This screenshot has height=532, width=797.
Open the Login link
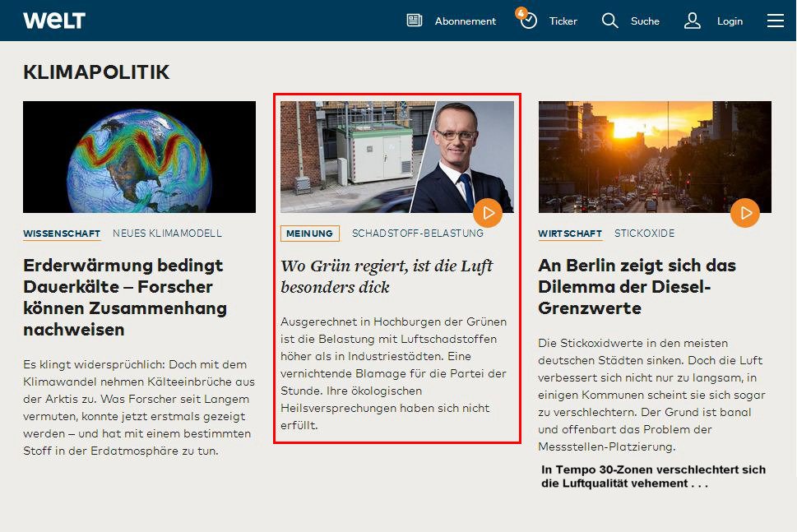click(730, 21)
